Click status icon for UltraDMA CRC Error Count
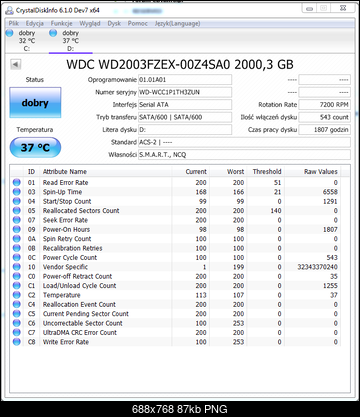The image size is (360, 417). coord(16,332)
